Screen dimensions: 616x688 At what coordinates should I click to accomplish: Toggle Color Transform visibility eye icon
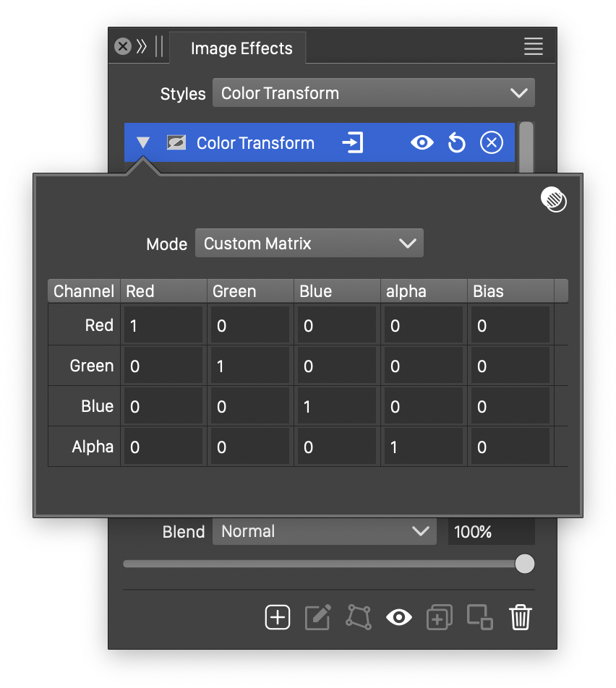click(x=422, y=143)
